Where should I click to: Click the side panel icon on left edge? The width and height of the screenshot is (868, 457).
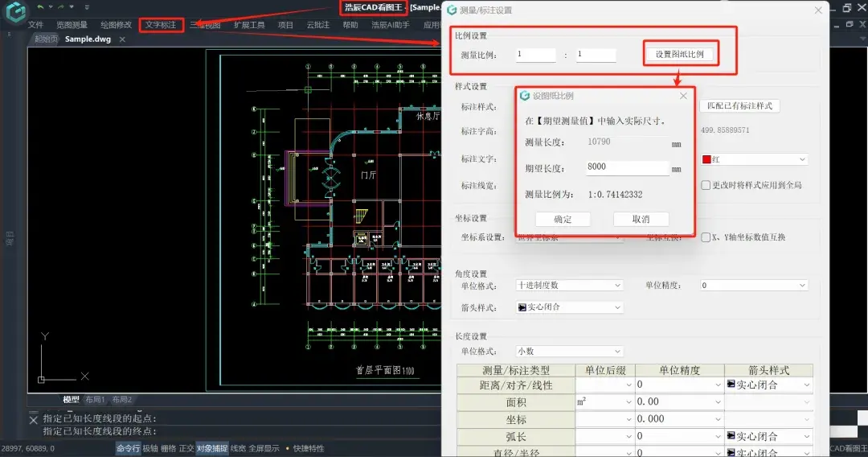(x=10, y=238)
